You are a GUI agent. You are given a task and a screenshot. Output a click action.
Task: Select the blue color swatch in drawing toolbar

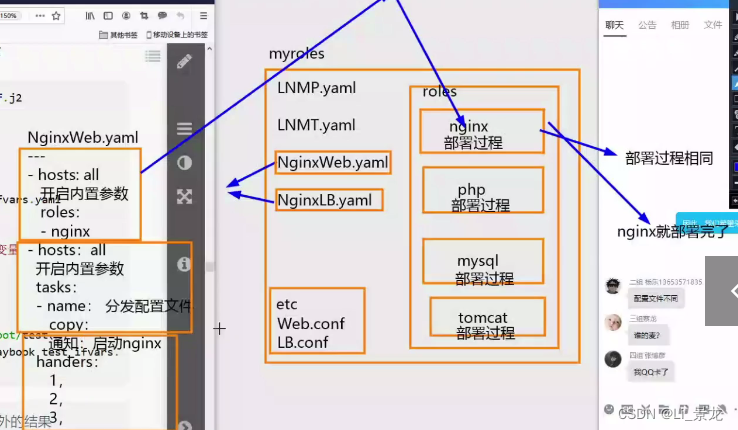point(735,167)
